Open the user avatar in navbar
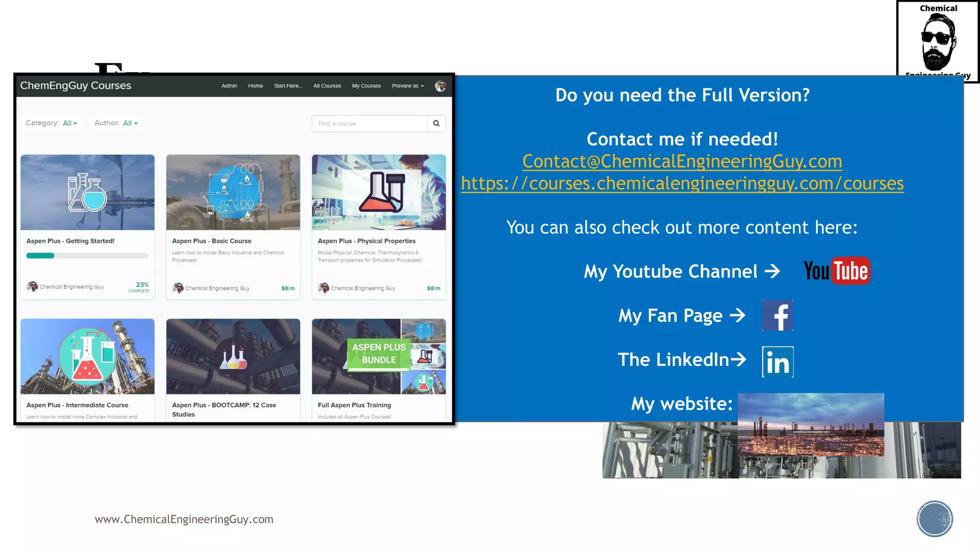The width and height of the screenshot is (980, 551). tap(440, 86)
